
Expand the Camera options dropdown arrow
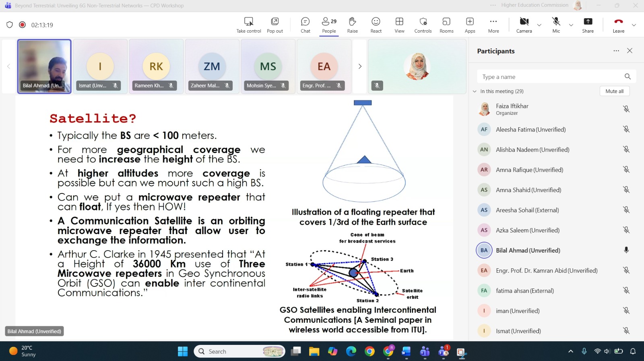pyautogui.click(x=539, y=25)
